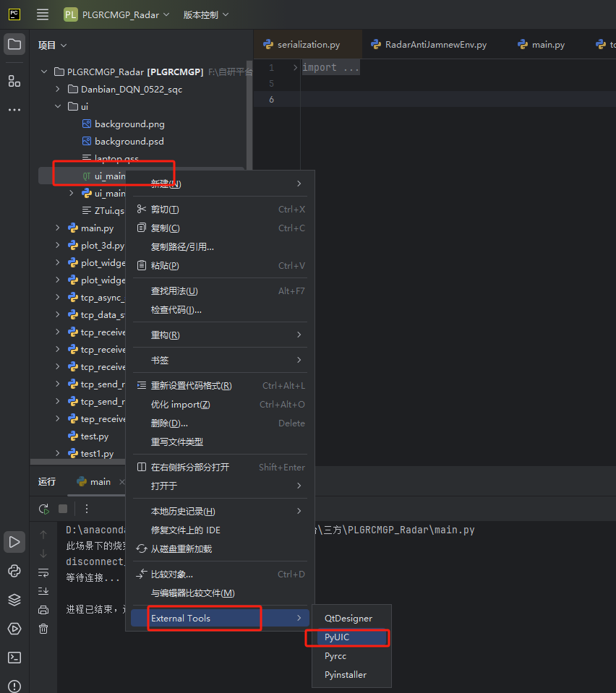Screen dimensions: 616x693
Task: Toggle soft-wrap in the Run console
Action: tap(43, 574)
